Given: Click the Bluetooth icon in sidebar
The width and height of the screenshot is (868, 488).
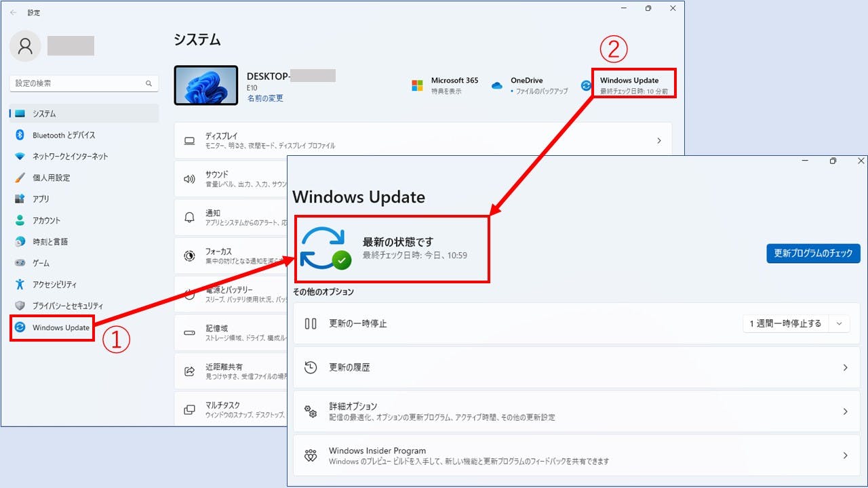Looking at the screenshot, I should (x=20, y=135).
